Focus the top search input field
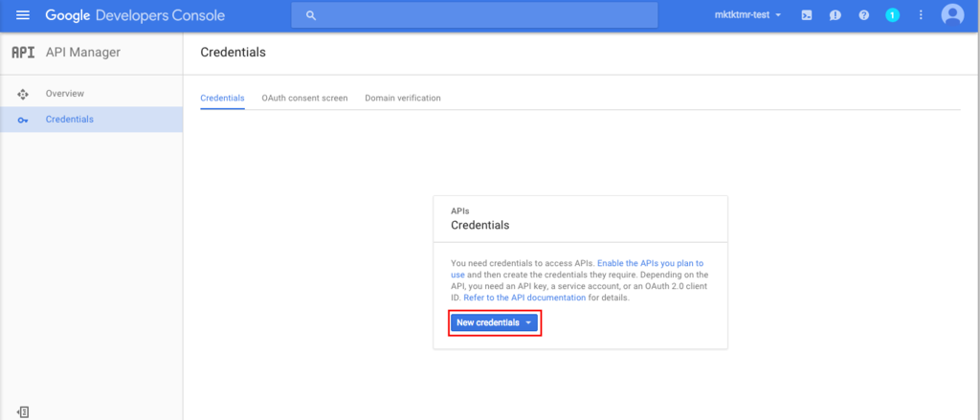Image resolution: width=980 pixels, height=420 pixels. coord(475,15)
